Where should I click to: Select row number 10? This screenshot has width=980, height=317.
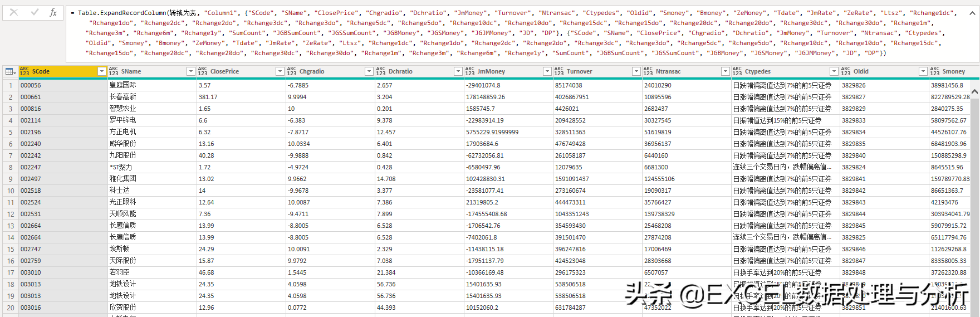(10, 191)
